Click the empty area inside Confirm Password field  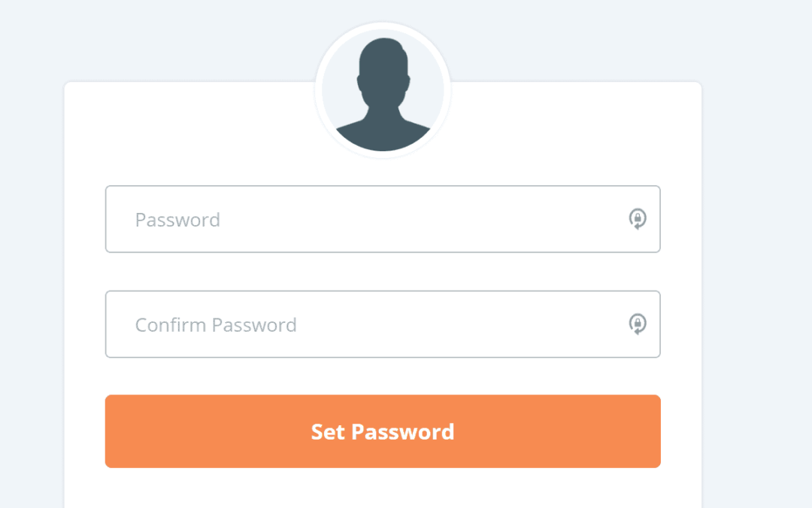461,324
